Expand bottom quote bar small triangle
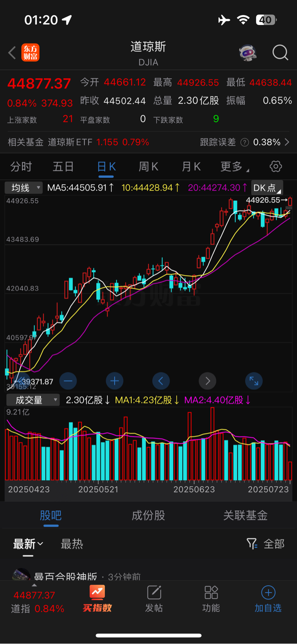 pos(34,586)
